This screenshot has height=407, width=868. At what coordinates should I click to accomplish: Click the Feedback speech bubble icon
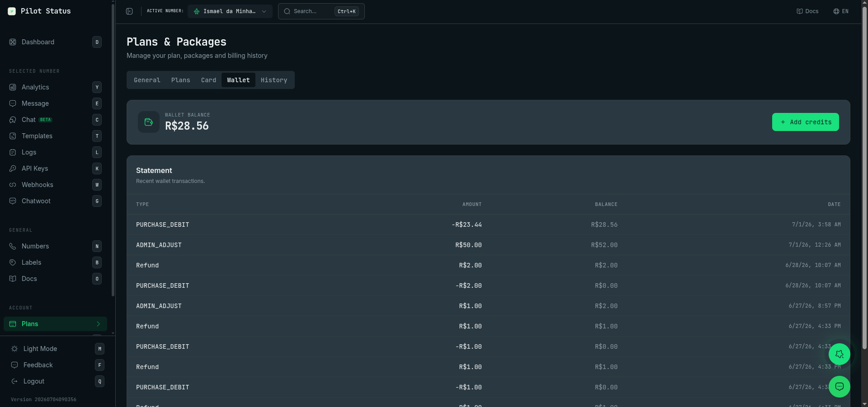pos(14,365)
